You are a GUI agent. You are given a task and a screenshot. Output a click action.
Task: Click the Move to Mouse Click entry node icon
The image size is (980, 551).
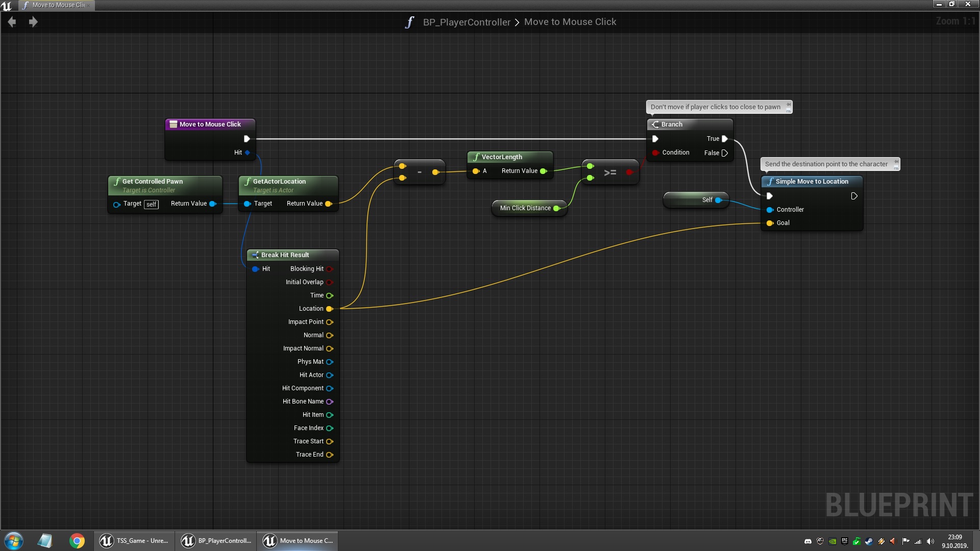tap(173, 124)
